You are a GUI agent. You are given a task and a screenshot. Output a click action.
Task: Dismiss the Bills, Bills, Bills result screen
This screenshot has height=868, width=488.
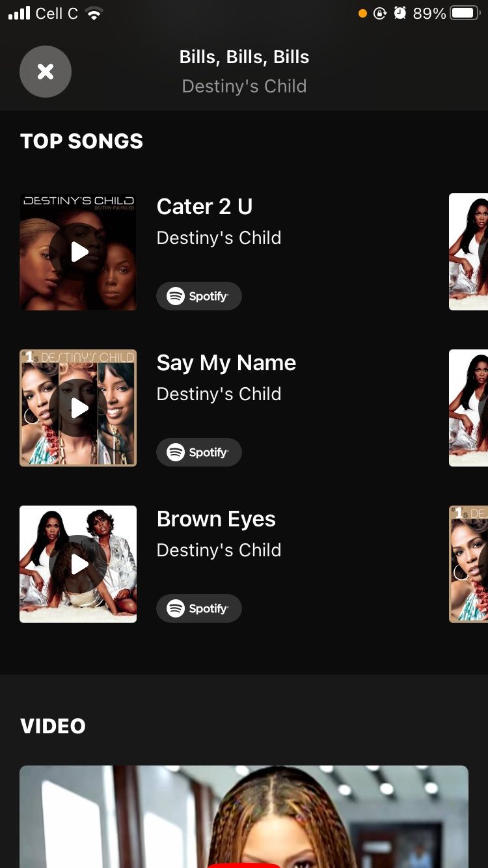(46, 72)
